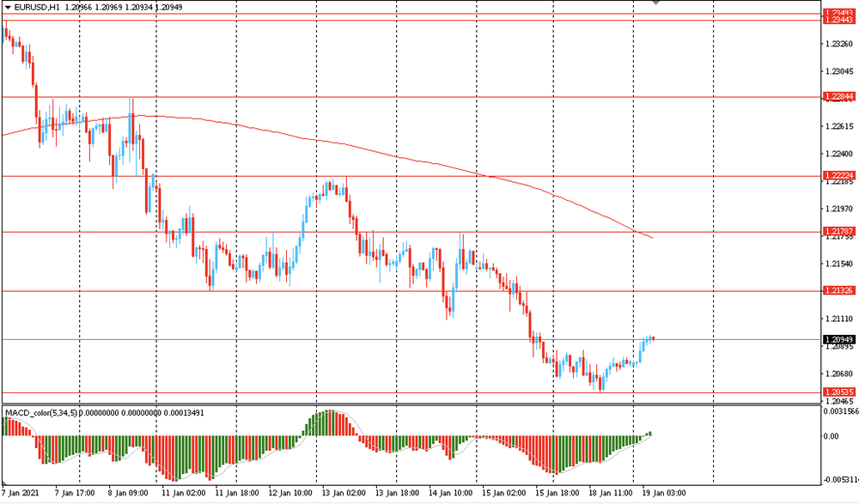Viewport: 859px width, 504px height.
Task: Select the 1.23443 horizontal line price label
Action: click(839, 20)
